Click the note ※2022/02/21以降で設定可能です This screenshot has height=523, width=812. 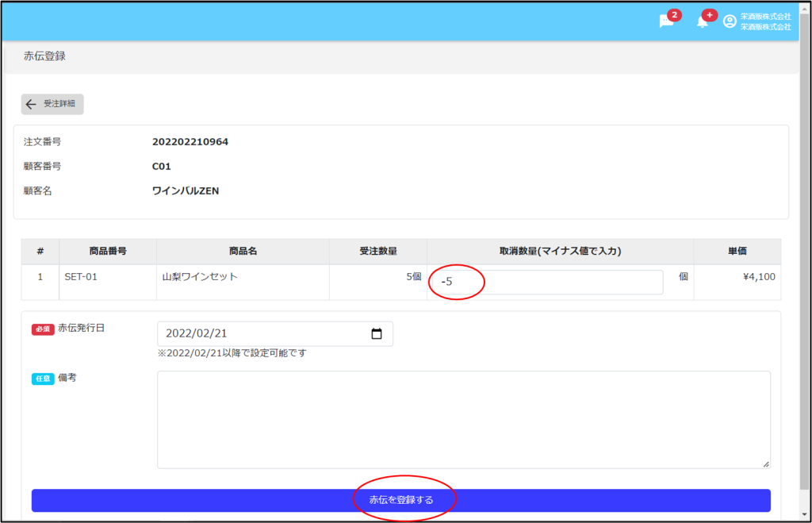click(x=232, y=353)
